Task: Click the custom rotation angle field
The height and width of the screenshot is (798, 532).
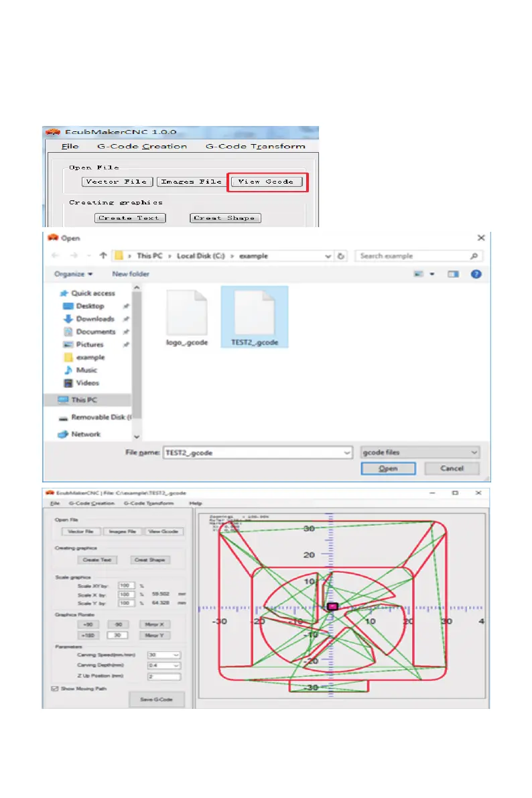Action: [x=117, y=635]
